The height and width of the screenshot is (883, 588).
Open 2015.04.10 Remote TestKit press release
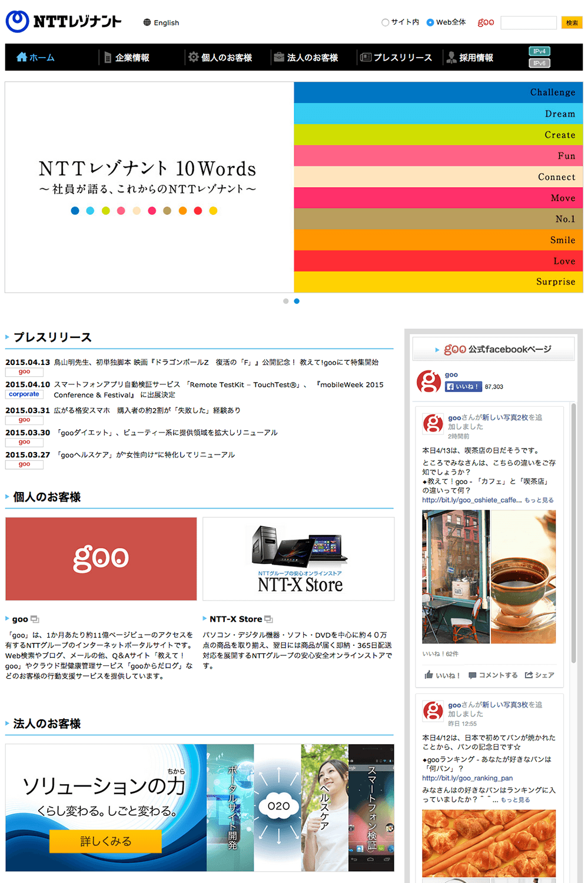point(218,390)
